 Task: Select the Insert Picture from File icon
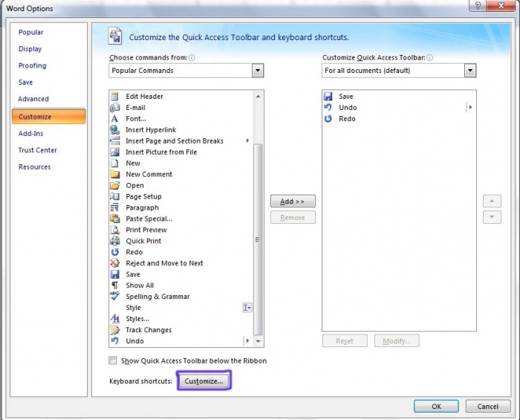(x=114, y=152)
